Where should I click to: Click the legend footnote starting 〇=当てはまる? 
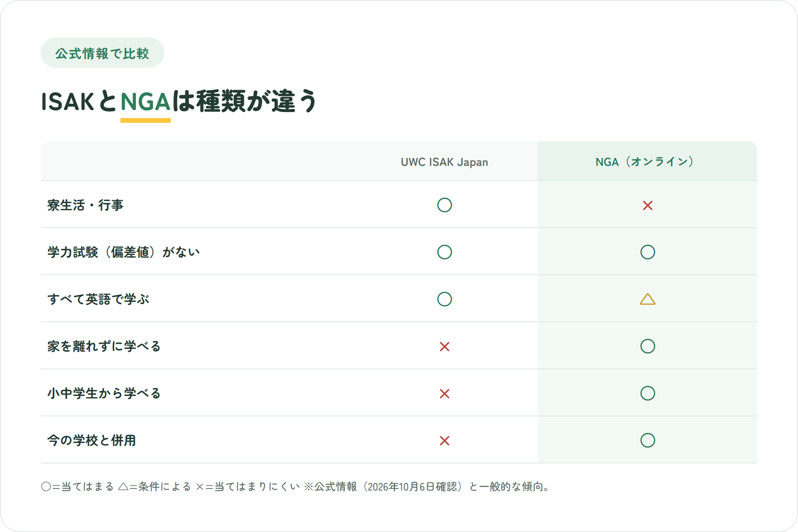coord(296,487)
